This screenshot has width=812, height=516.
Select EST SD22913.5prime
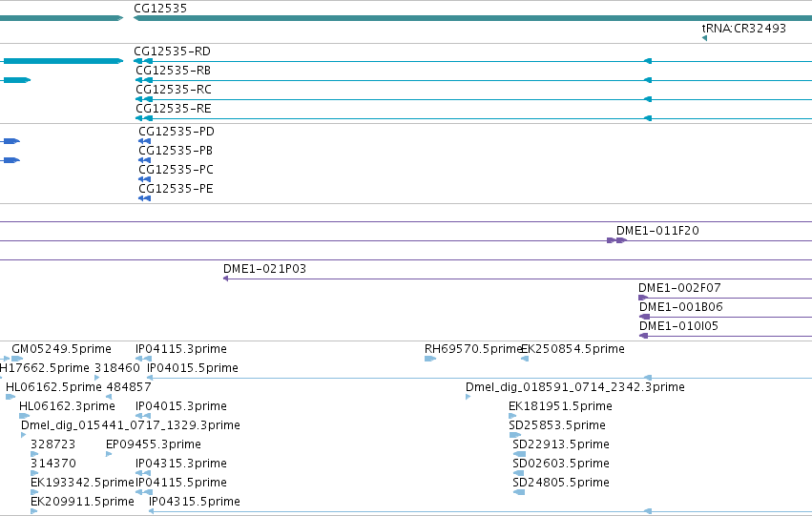(x=561, y=445)
